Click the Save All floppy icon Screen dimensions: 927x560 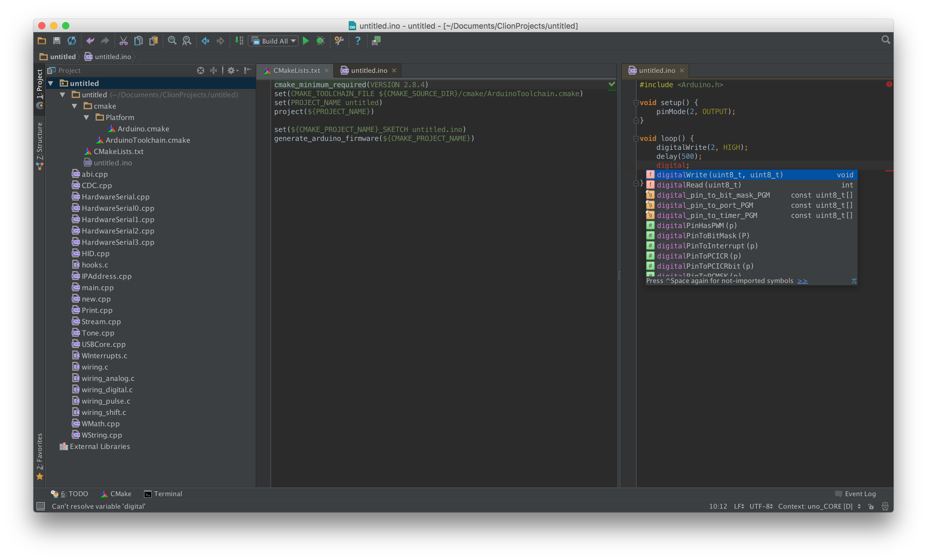[57, 41]
